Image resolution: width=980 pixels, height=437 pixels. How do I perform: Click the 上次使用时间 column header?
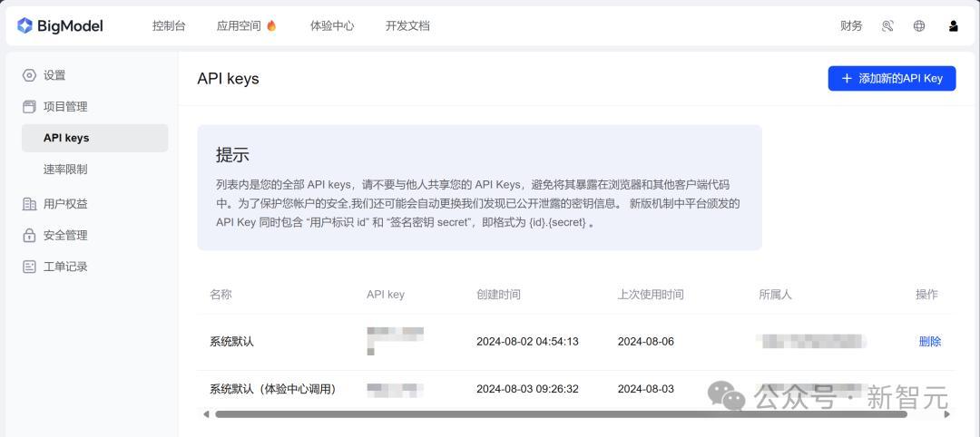[x=651, y=295]
